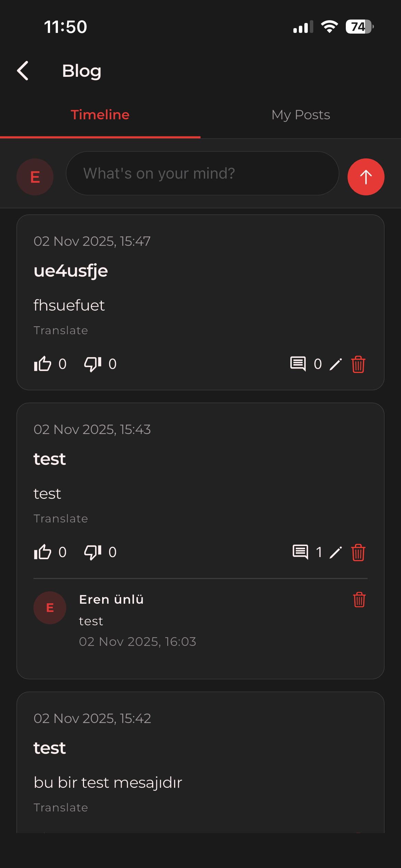
Task: Collapse comments on the 15:43 test post
Action: click(301, 552)
